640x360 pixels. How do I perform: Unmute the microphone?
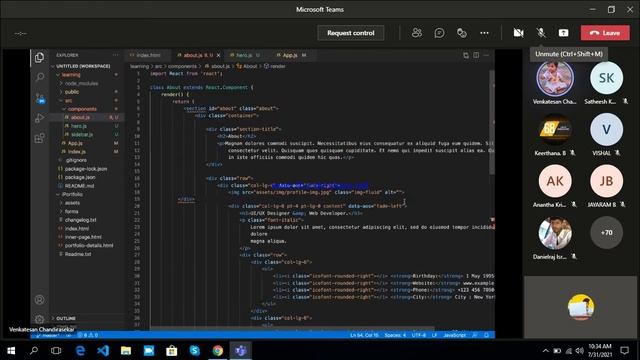(x=541, y=33)
